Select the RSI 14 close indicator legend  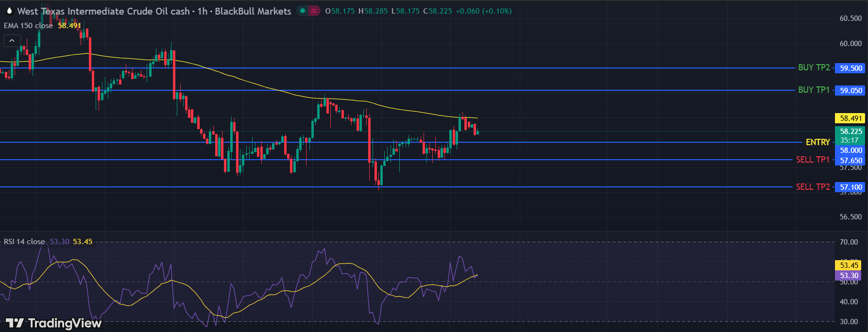click(24, 242)
